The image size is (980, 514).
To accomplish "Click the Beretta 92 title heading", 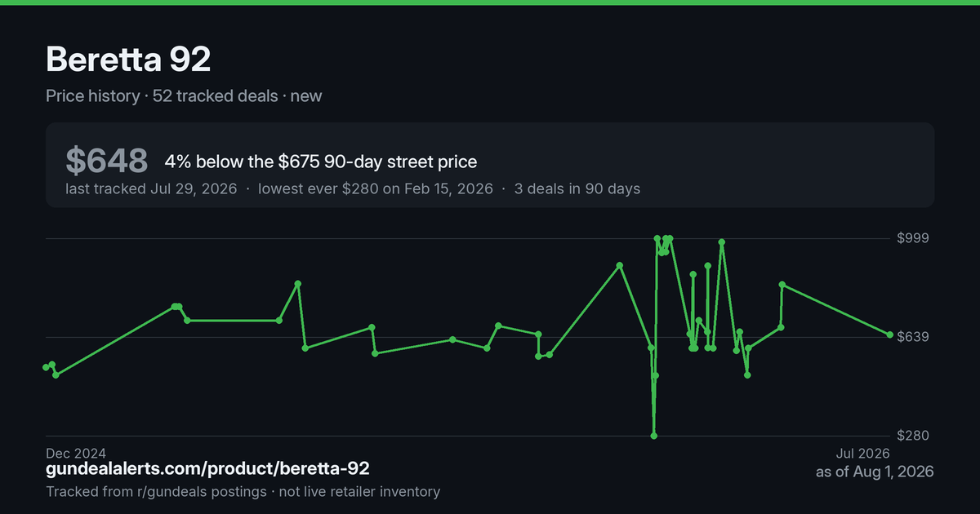I will pyautogui.click(x=128, y=60).
